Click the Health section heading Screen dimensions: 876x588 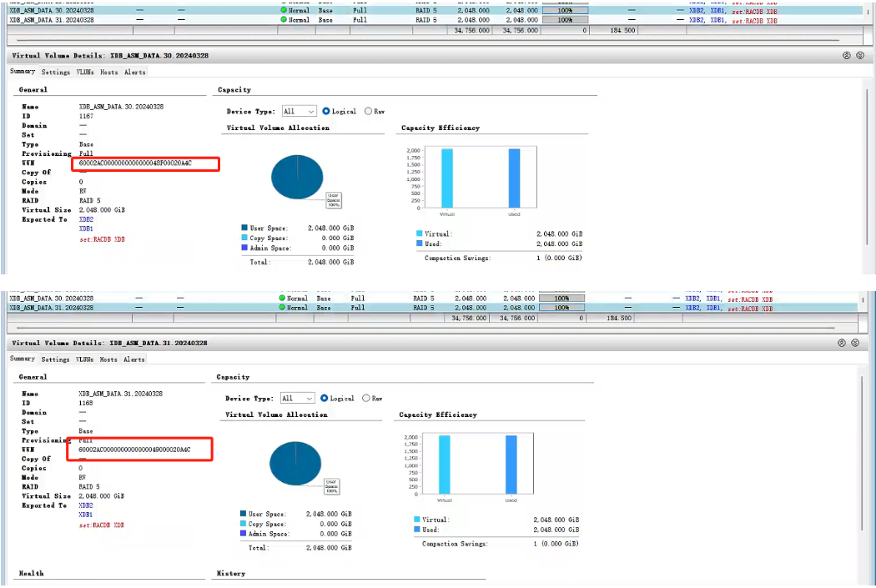(31, 573)
